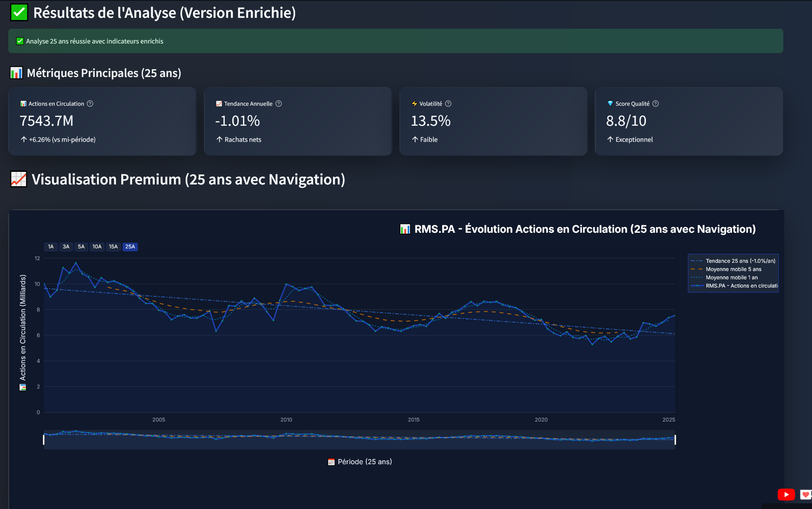The height and width of the screenshot is (509, 812).
Task: Switch chart to 5A range
Action: coord(81,247)
